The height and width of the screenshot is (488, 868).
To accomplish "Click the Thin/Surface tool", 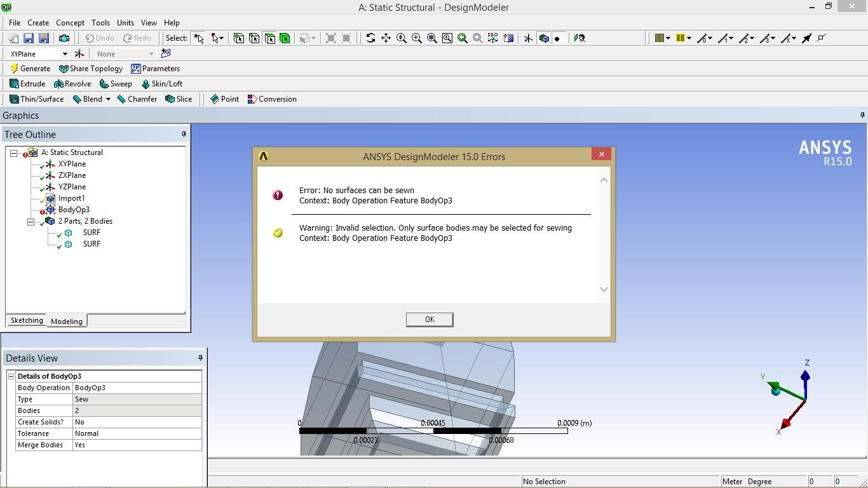I will (x=36, y=99).
